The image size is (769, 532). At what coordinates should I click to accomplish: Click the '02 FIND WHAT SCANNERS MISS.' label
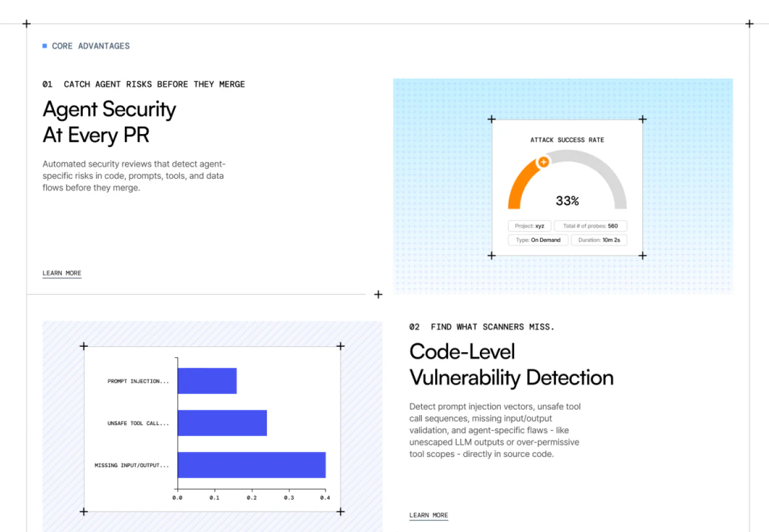click(x=482, y=326)
